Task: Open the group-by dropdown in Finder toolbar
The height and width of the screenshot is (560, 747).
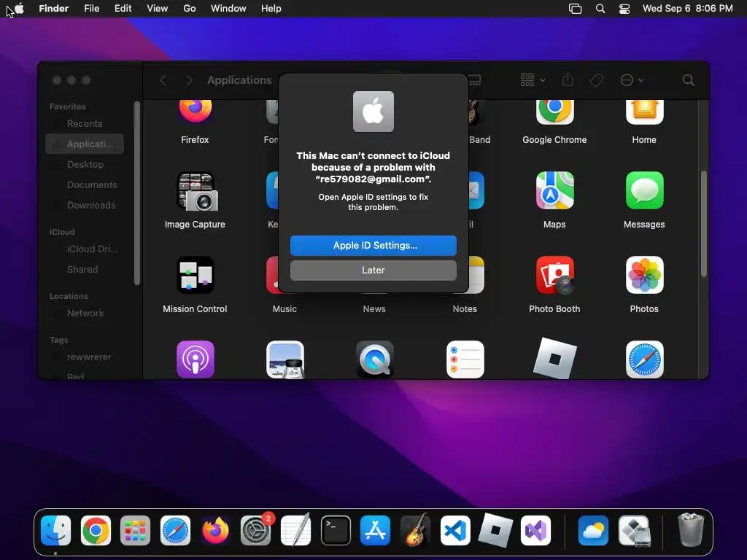Action: coord(533,80)
